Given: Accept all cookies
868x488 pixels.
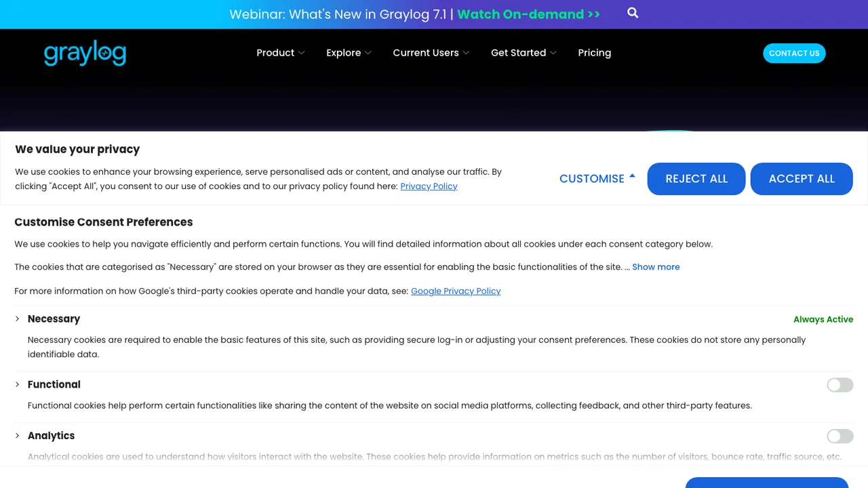Looking at the screenshot, I should pos(802,179).
